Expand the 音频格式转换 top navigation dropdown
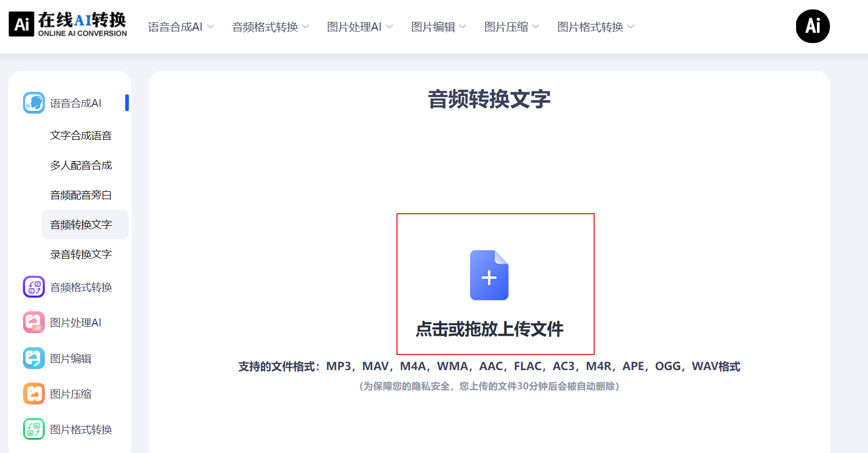The image size is (868, 453). tap(270, 27)
